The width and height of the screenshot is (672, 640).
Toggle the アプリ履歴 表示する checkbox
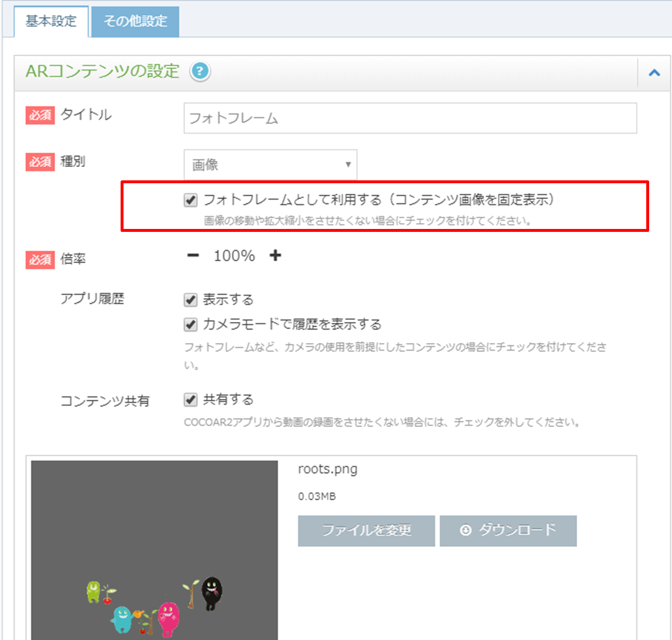coord(191,300)
